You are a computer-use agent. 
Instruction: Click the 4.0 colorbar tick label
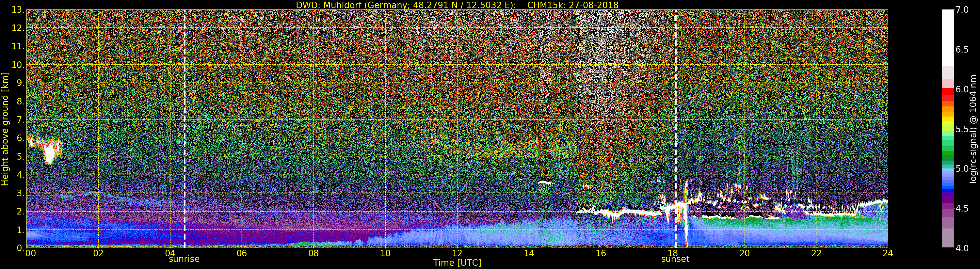[x=962, y=248]
